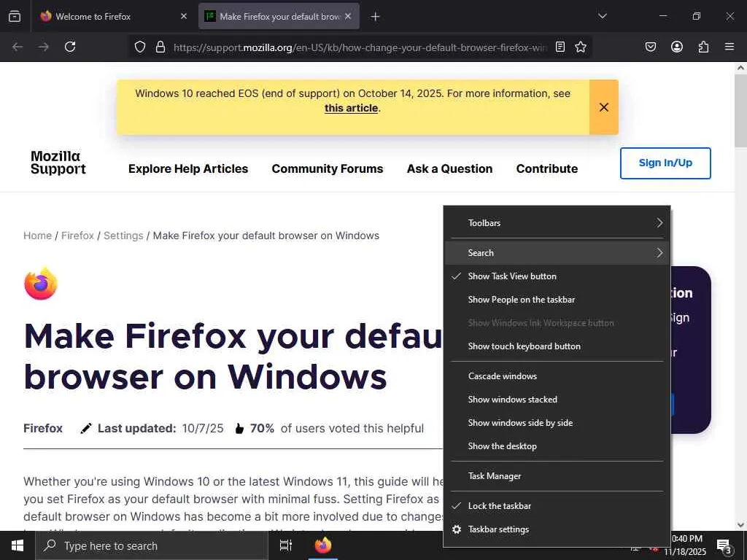This screenshot has width=747, height=560.
Task: Reload the page with refresh icon
Action: click(x=70, y=47)
